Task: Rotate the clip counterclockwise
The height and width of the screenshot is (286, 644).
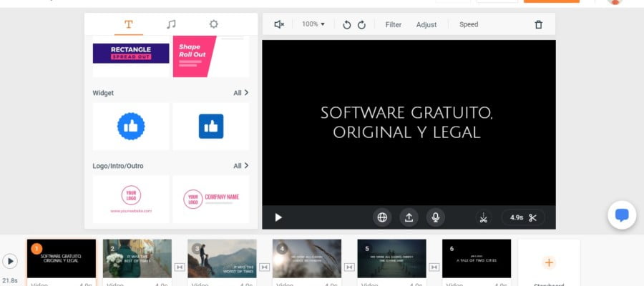Action: [x=347, y=25]
